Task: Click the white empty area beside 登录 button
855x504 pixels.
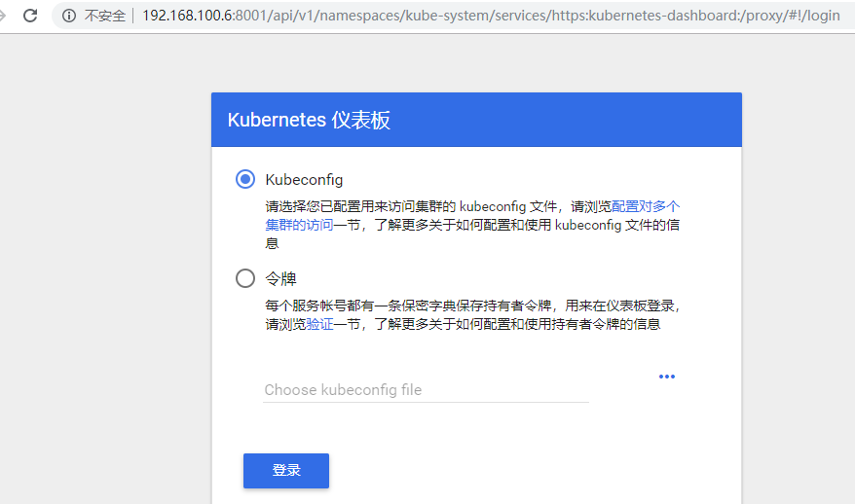Action: [x=536, y=471]
